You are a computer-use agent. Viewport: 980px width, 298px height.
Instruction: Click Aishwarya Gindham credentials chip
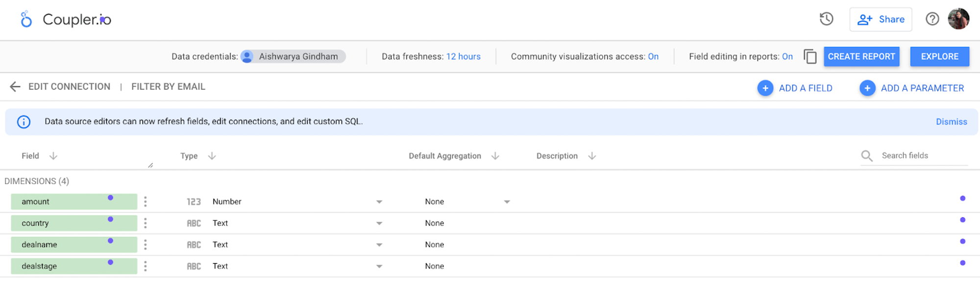[293, 56]
